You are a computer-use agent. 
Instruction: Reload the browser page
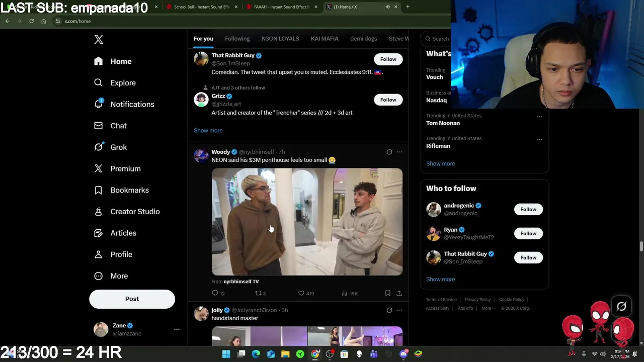[31, 21]
